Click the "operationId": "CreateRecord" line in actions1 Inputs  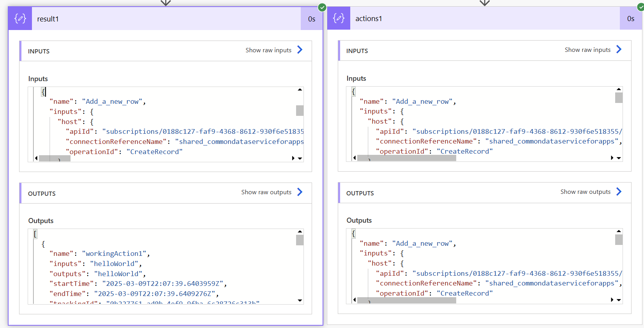click(434, 151)
